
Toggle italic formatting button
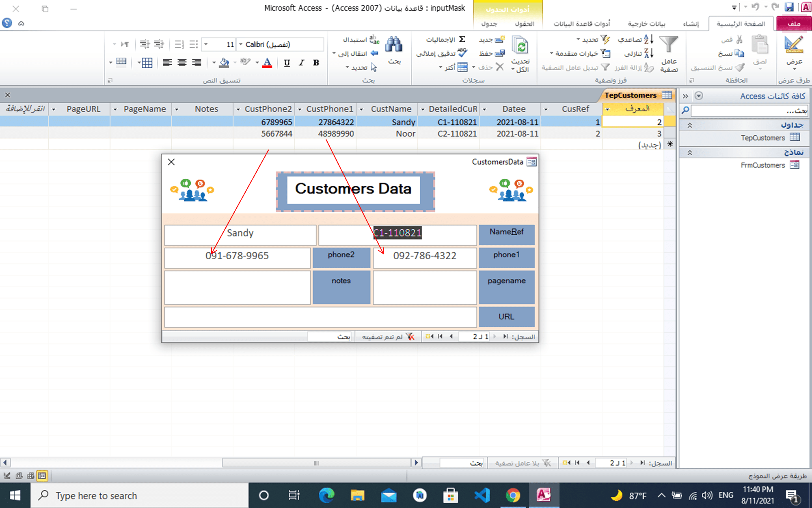point(301,63)
